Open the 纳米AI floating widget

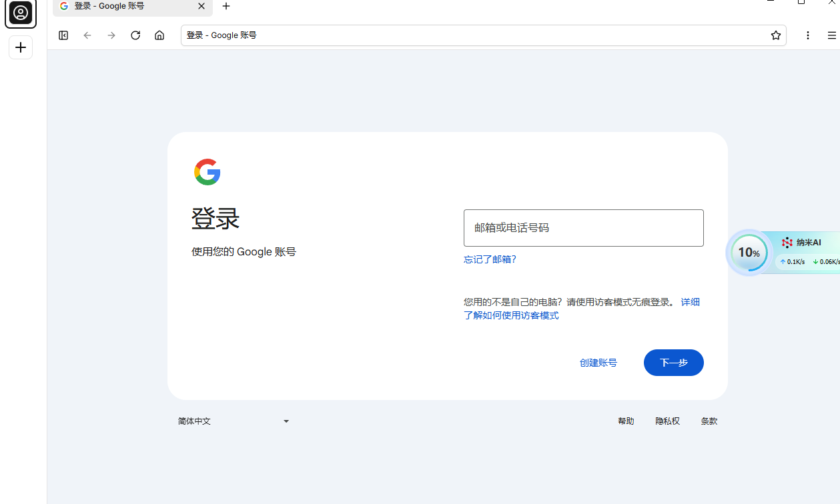click(802, 243)
